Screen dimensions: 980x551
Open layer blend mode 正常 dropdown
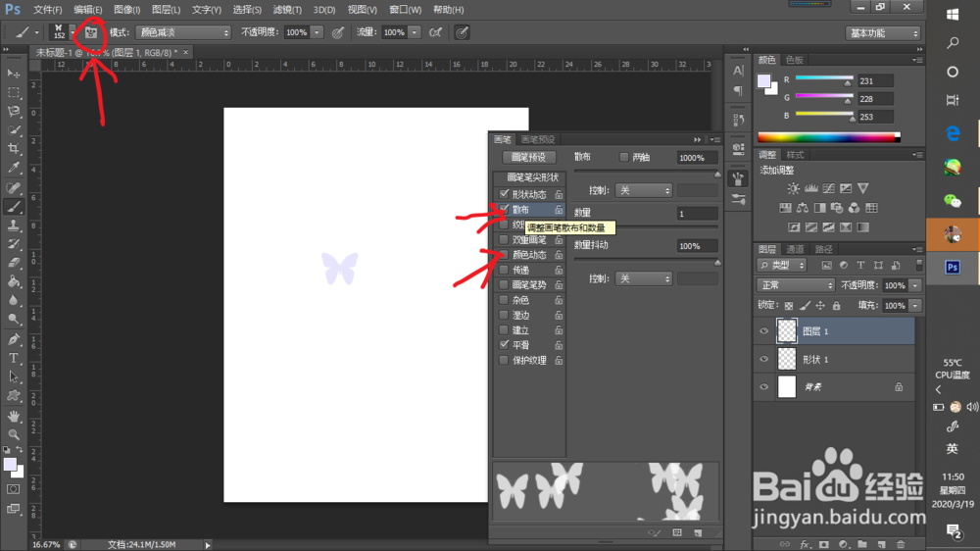(x=796, y=285)
